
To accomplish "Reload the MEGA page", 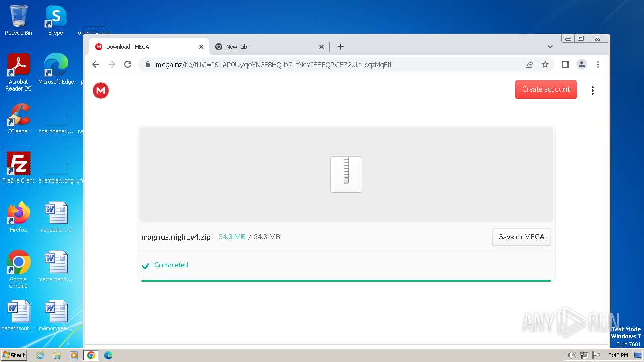I will tap(128, 64).
